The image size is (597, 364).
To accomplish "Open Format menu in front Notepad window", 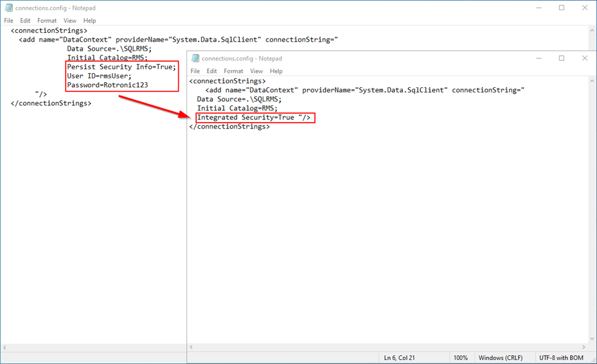I will click(233, 71).
